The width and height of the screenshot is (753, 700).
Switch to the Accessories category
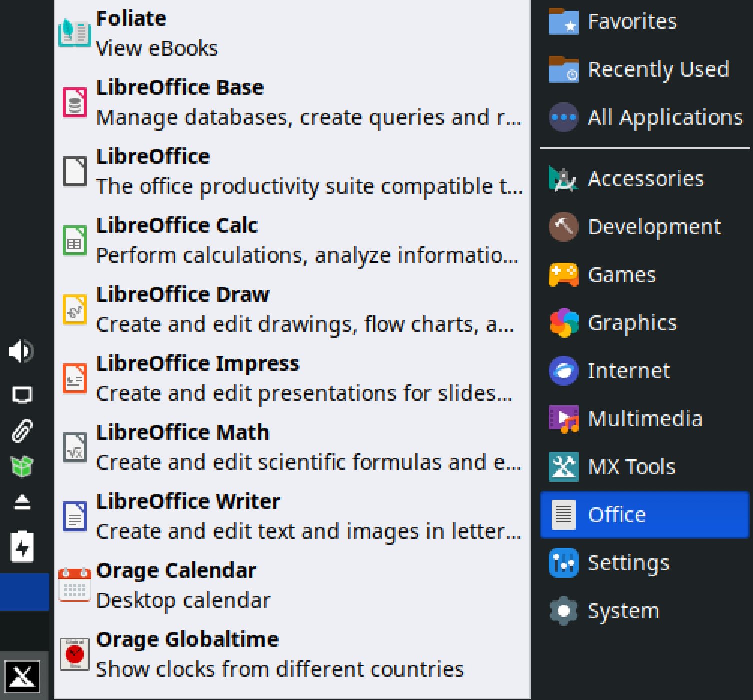(x=644, y=179)
